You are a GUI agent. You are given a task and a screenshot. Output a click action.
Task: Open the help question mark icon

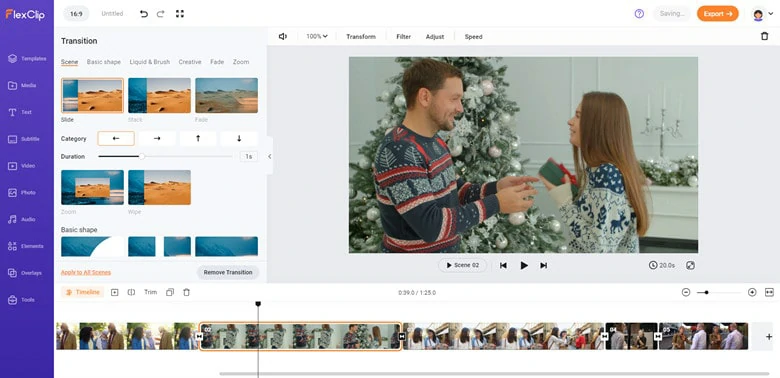[639, 14]
